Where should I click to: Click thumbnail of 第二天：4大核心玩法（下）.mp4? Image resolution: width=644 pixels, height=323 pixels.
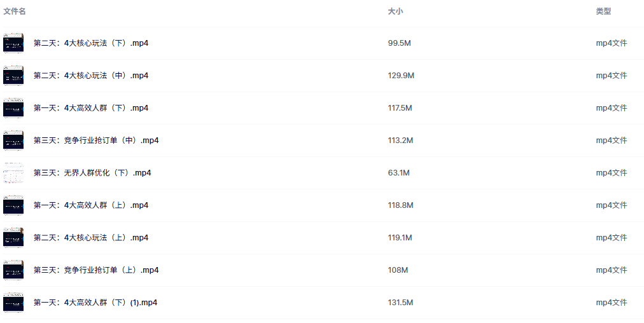13,43
